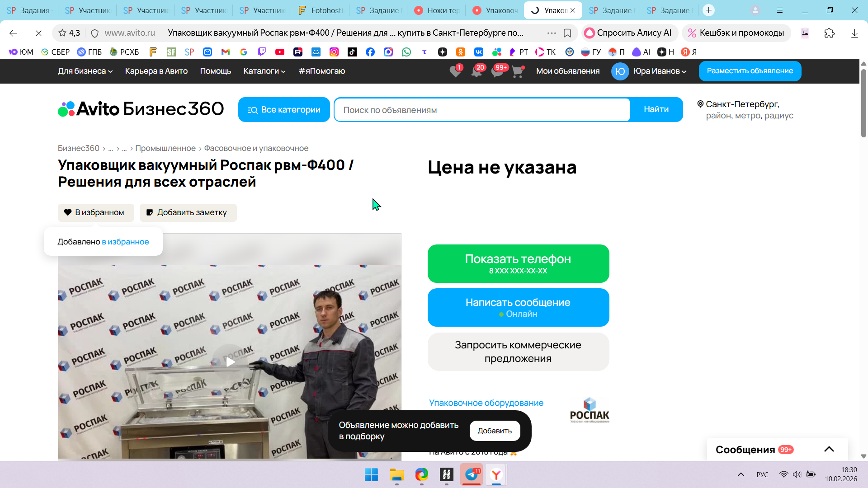The width and height of the screenshot is (868, 488).
Task: Open favorites heart icon in Avito header
Action: coord(455,71)
